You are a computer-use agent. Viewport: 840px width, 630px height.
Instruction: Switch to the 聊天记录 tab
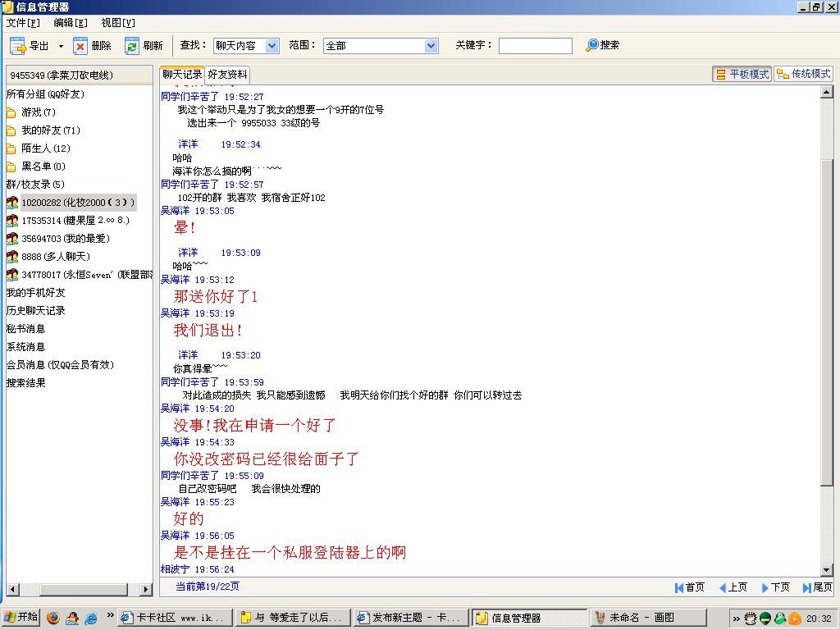[182, 74]
